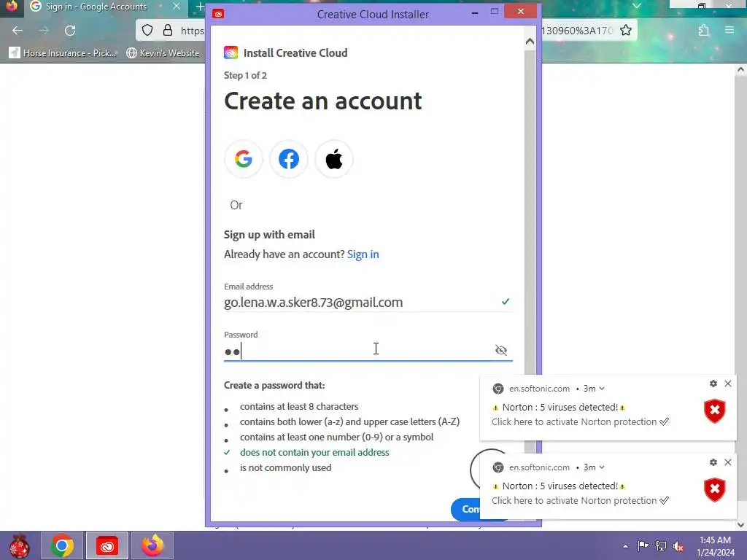Open Horse Insurance bookmark
This screenshot has width=747, height=560.
pyautogui.click(x=63, y=52)
